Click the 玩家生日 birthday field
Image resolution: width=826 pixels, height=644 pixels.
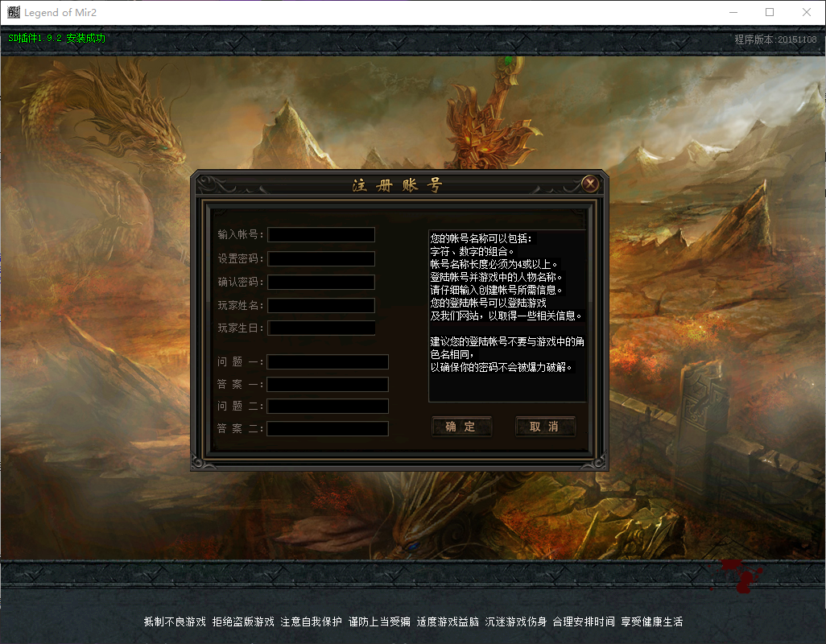(x=321, y=328)
